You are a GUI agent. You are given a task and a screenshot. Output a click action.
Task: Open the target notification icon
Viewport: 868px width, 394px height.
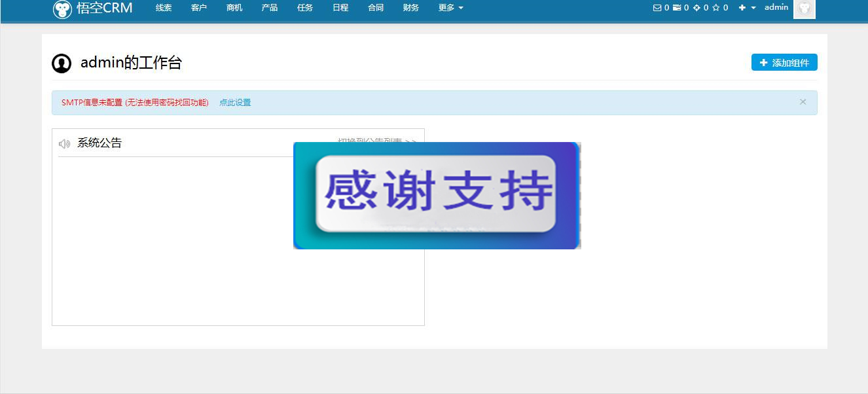click(x=695, y=7)
